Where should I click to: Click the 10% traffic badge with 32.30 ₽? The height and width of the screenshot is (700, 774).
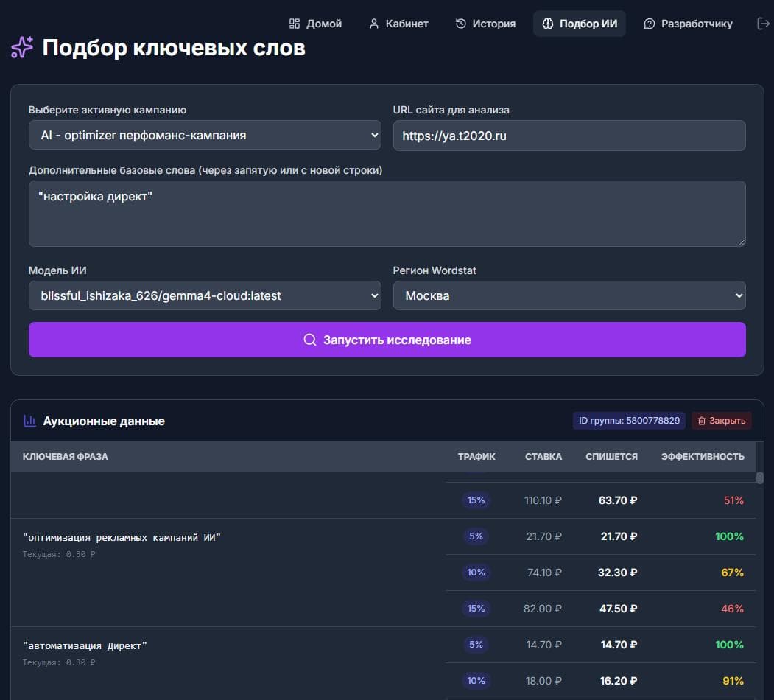coord(476,572)
